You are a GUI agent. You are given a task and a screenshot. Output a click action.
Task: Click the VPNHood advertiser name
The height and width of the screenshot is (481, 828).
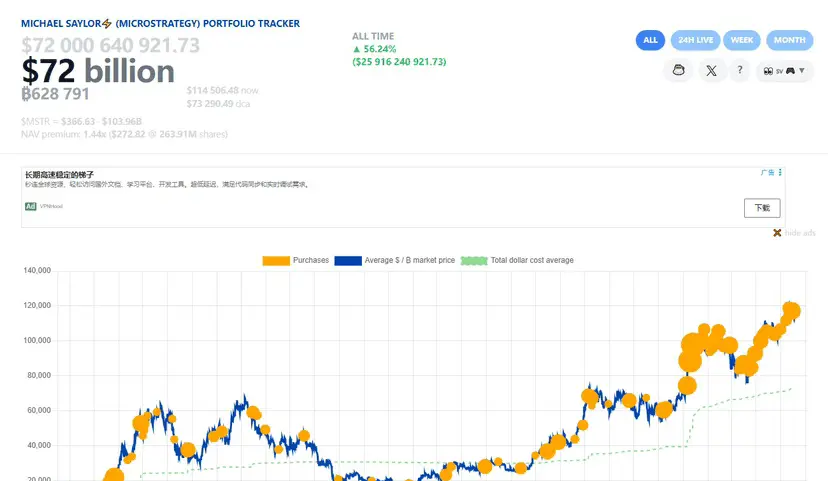click(51, 206)
